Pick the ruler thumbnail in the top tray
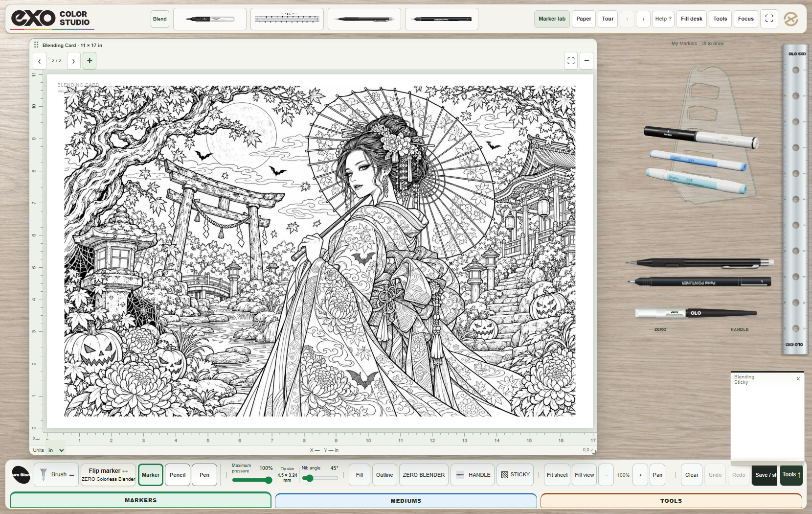Image resolution: width=812 pixels, height=514 pixels. (x=287, y=19)
